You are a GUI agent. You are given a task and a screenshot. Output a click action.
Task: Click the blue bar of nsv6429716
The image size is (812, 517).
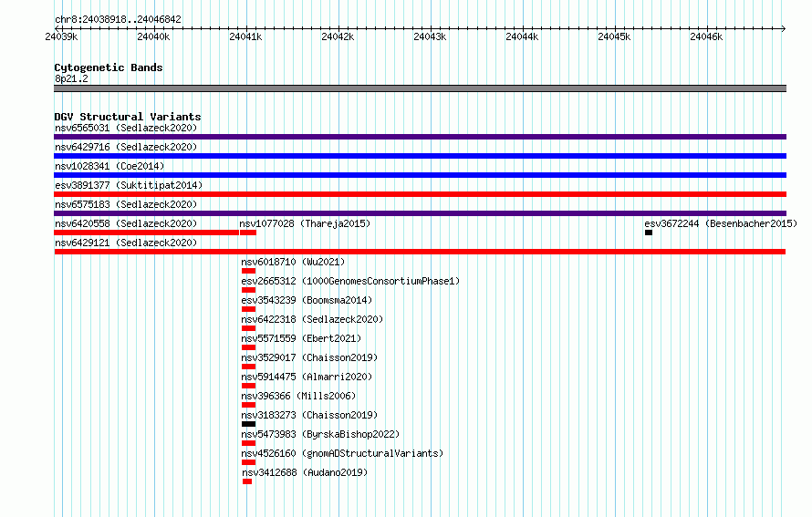[x=420, y=156]
